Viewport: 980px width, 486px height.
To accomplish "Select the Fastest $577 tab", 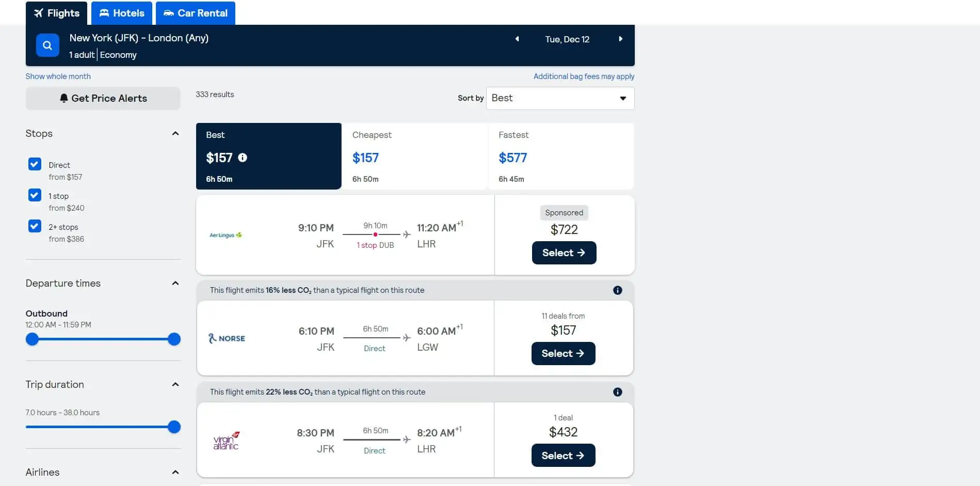I will [x=560, y=156].
